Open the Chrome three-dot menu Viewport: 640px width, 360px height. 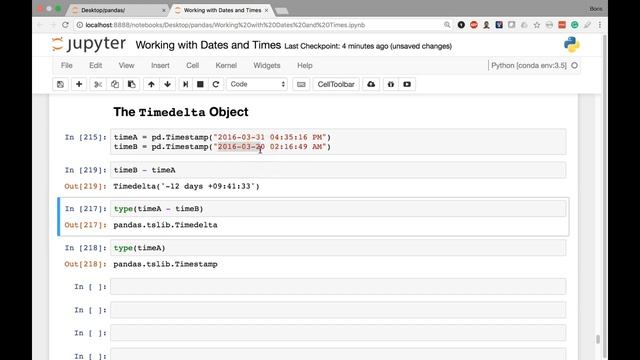point(600,25)
